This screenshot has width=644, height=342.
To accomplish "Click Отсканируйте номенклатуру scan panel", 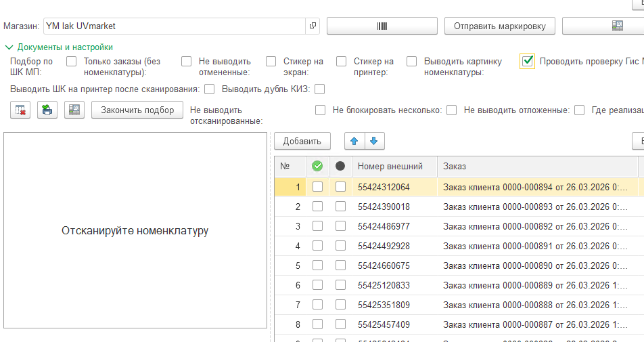I will click(135, 230).
